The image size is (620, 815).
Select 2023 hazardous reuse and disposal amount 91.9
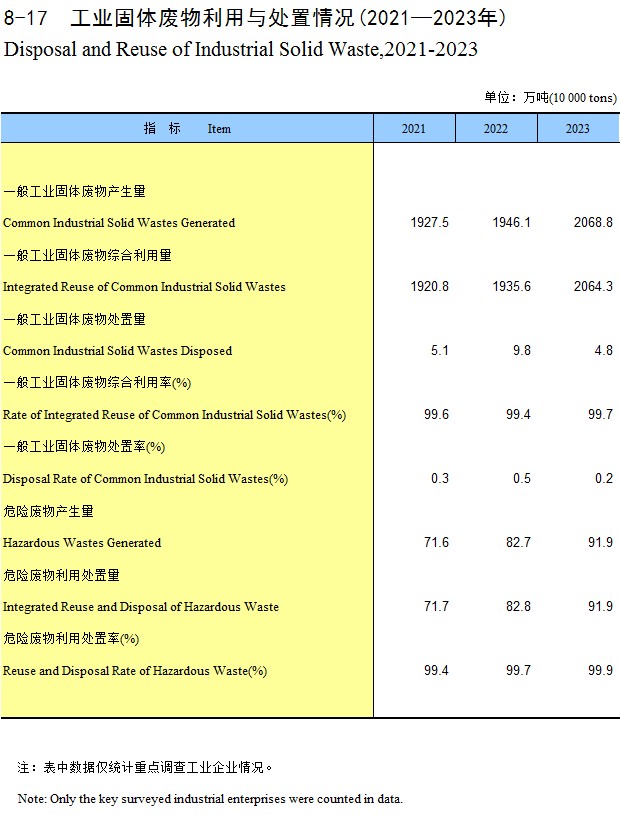point(600,606)
